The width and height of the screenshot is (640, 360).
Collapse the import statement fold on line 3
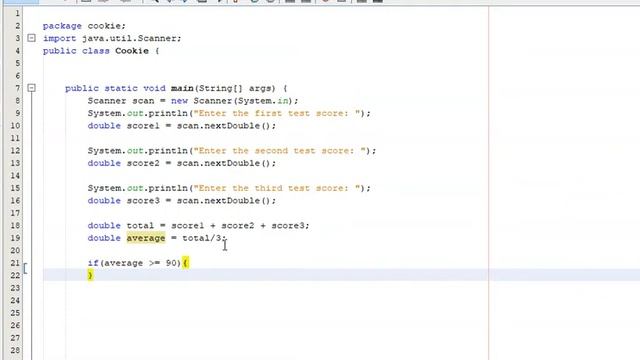31,38
